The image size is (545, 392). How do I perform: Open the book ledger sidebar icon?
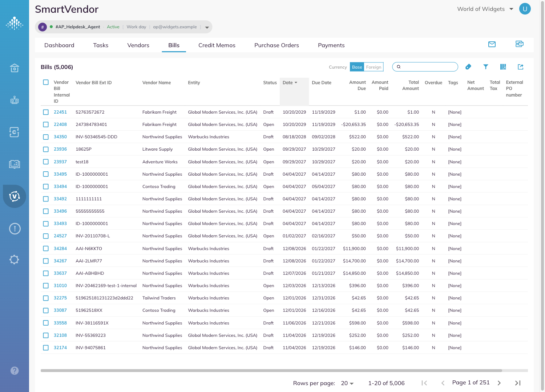pyautogui.click(x=15, y=164)
